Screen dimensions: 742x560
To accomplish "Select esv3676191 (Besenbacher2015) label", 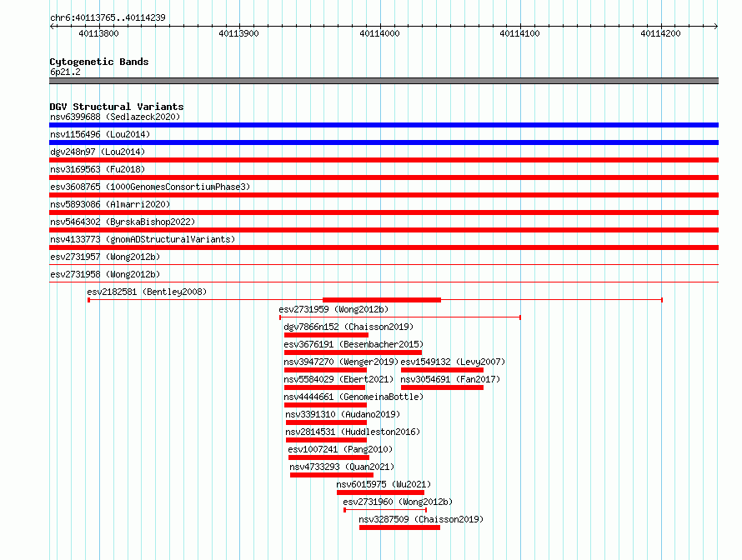I will pyautogui.click(x=353, y=344).
